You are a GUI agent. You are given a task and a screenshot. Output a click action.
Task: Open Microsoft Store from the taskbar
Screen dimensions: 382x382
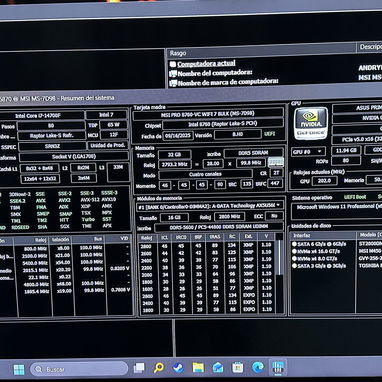(238, 367)
